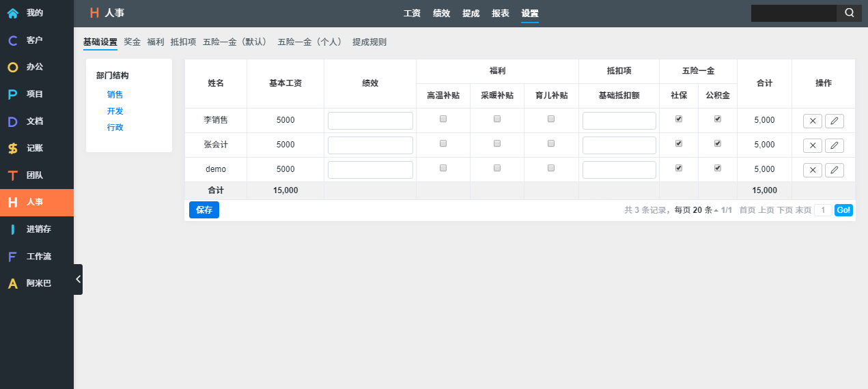This screenshot has height=389, width=868.
Task: Collapse the left sidebar with arrow handle
Action: coord(79,279)
